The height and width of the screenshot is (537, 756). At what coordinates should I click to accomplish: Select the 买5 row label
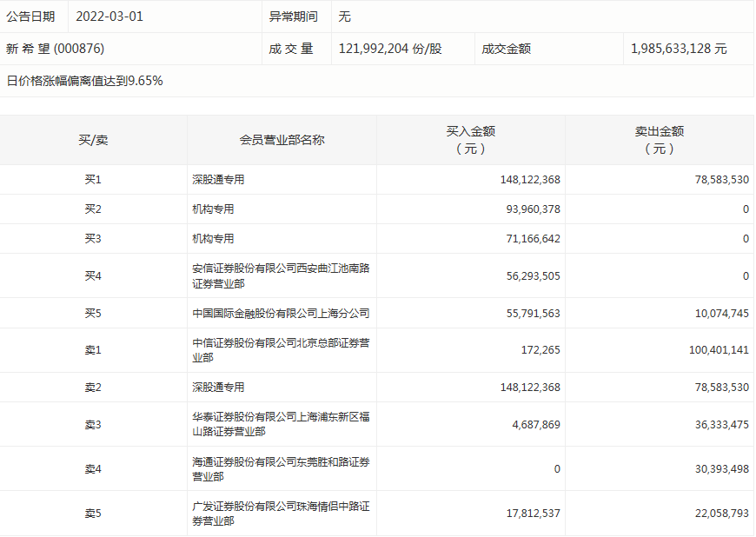coord(93,314)
